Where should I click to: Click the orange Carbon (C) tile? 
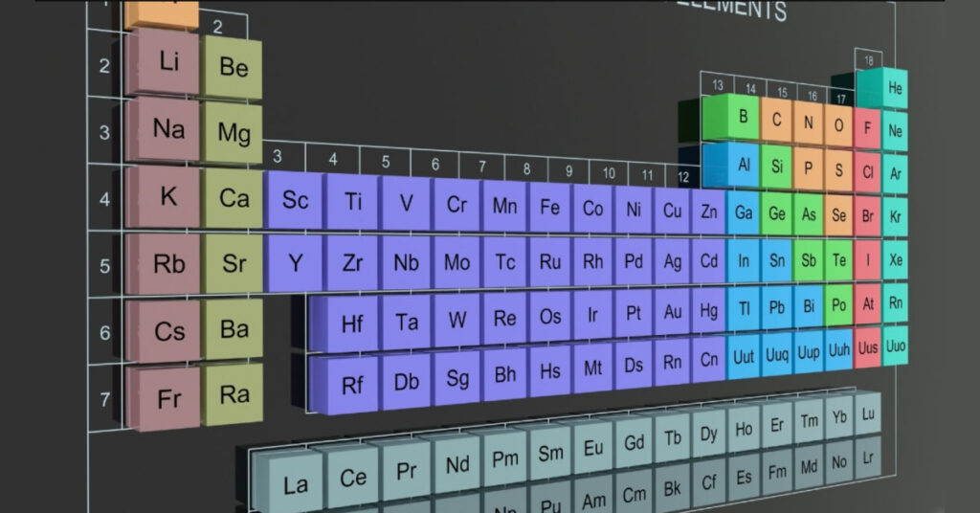click(777, 121)
